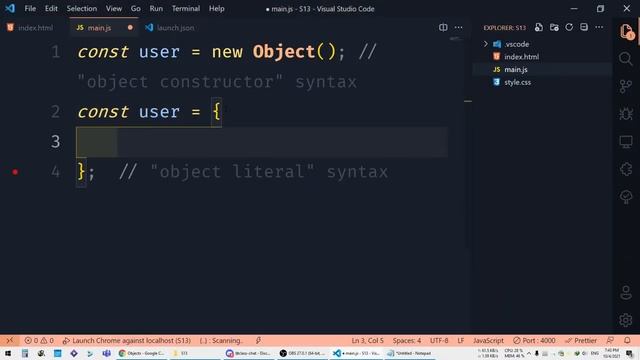Open the Terminal menu

tap(186, 8)
